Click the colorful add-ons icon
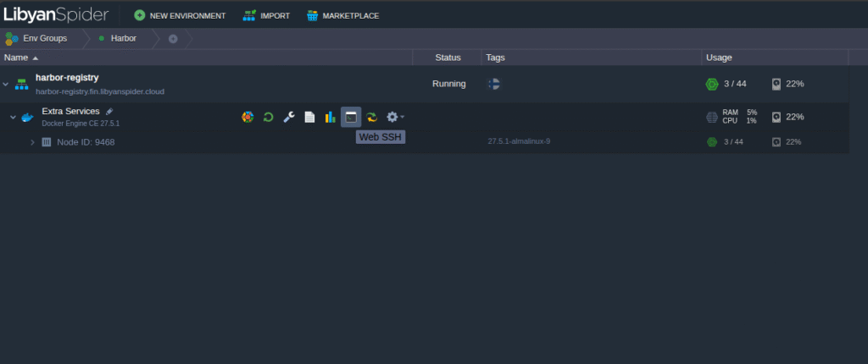 click(x=248, y=117)
